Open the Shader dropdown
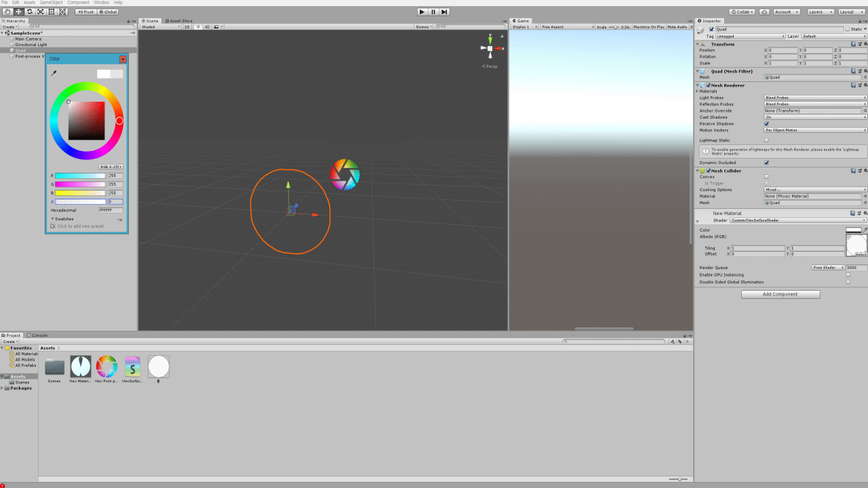The height and width of the screenshot is (488, 868). (798, 220)
